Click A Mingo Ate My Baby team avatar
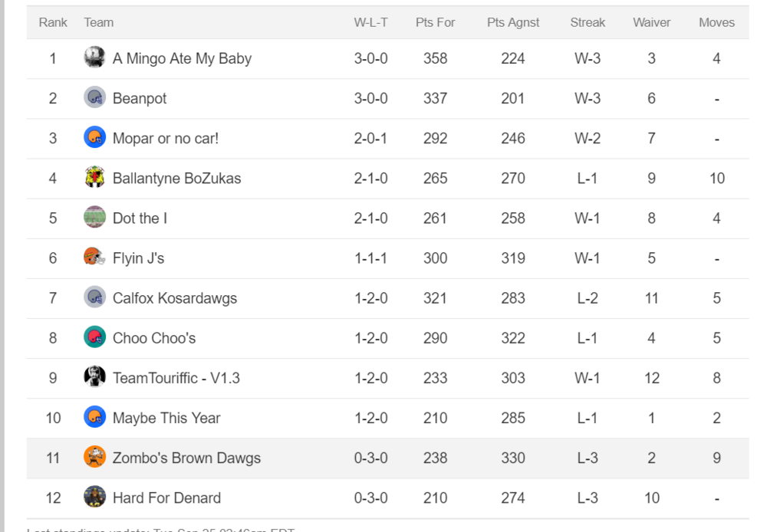Screen dimensions: 767x532 pyautogui.click(x=94, y=57)
